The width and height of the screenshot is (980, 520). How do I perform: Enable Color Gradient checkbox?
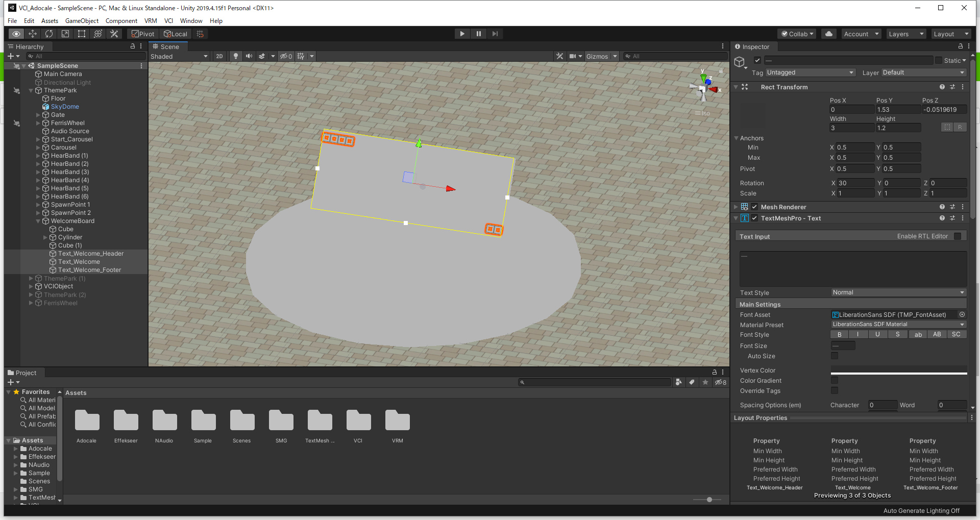835,381
